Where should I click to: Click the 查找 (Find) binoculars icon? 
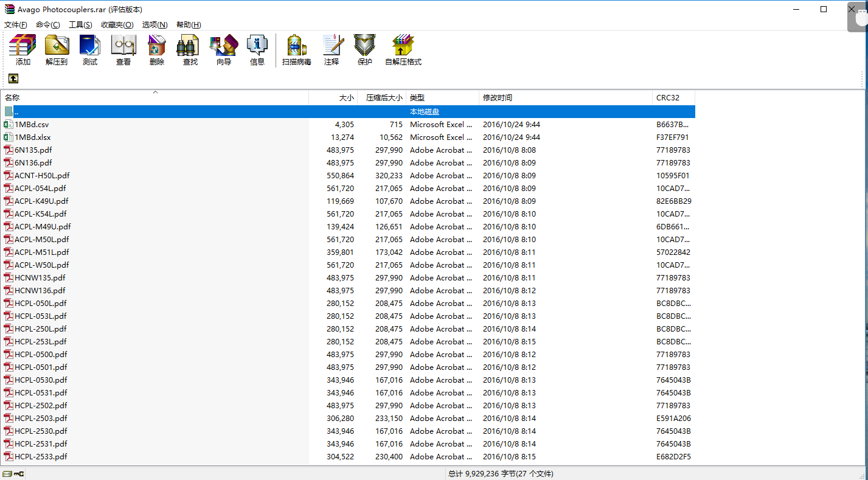pyautogui.click(x=188, y=46)
